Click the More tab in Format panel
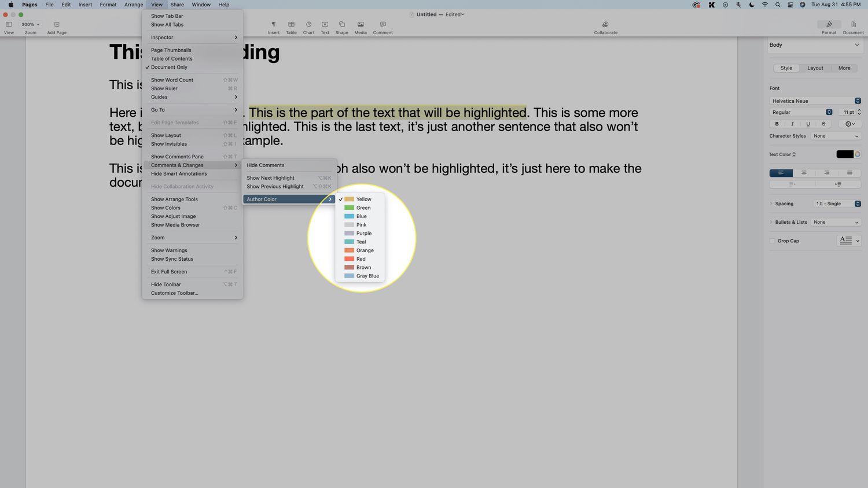The height and width of the screenshot is (488, 868). pyautogui.click(x=844, y=68)
